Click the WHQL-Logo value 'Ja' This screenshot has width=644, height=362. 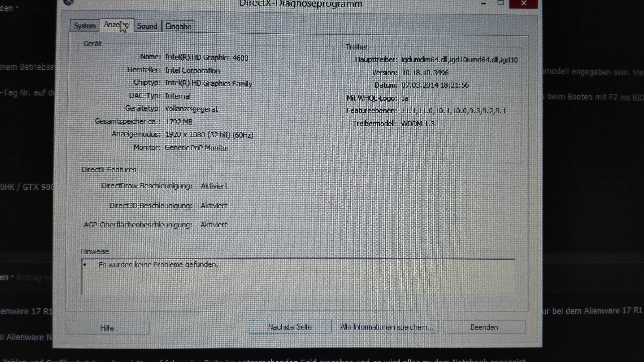[405, 98]
